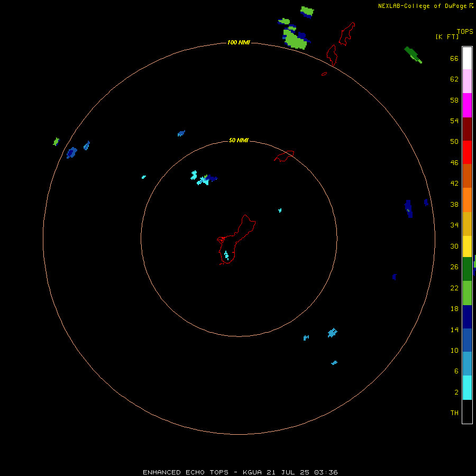Screen dimensions: 476x476
Task: Click the legend value "66"
Action: (454, 58)
